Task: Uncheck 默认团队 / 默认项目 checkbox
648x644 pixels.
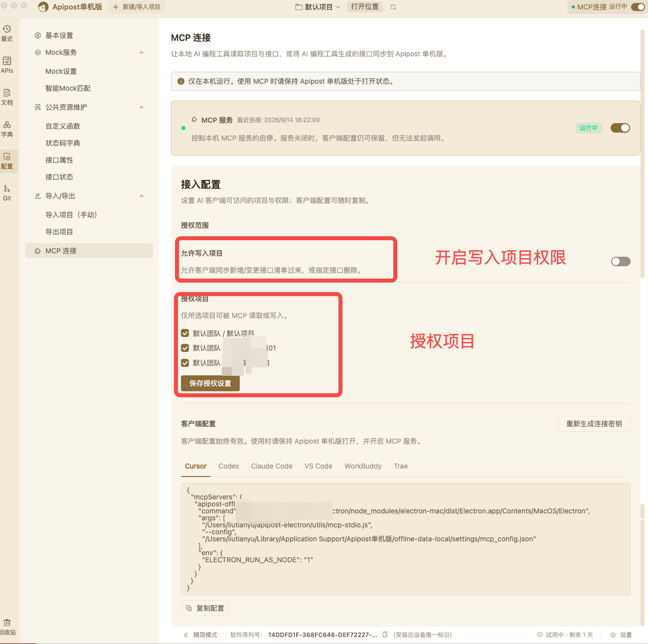Action: pos(185,333)
